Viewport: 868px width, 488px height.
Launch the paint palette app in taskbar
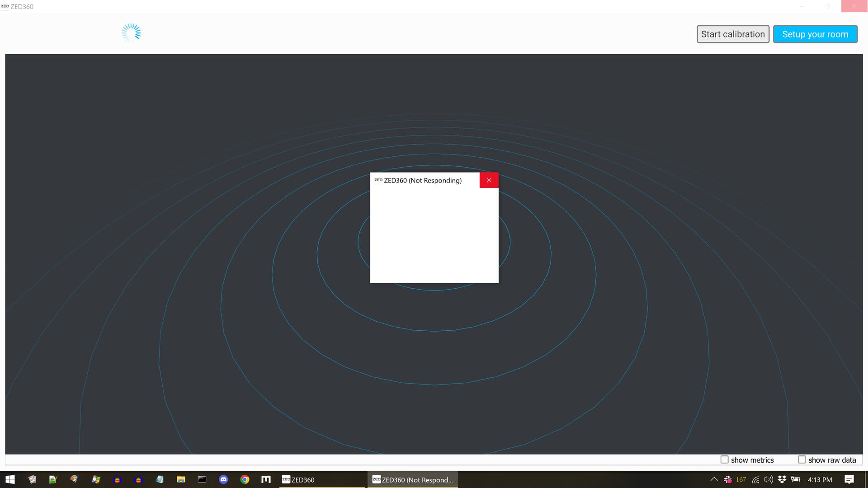tap(74, 479)
